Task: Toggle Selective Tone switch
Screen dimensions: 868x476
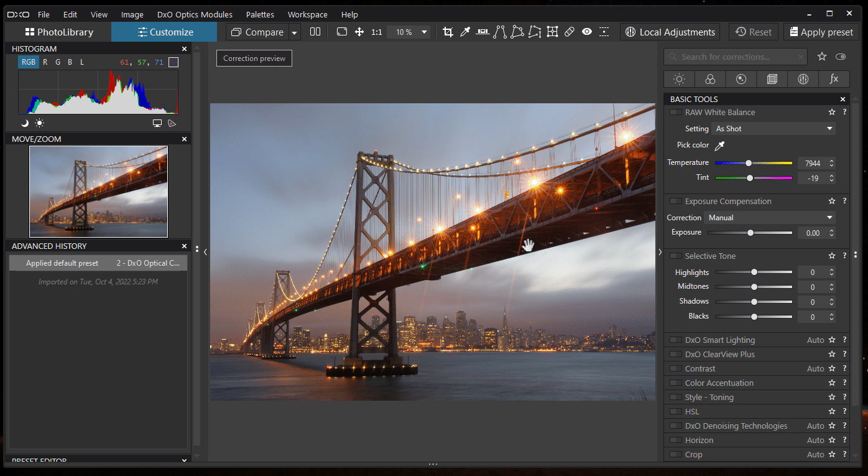Action: (x=675, y=256)
